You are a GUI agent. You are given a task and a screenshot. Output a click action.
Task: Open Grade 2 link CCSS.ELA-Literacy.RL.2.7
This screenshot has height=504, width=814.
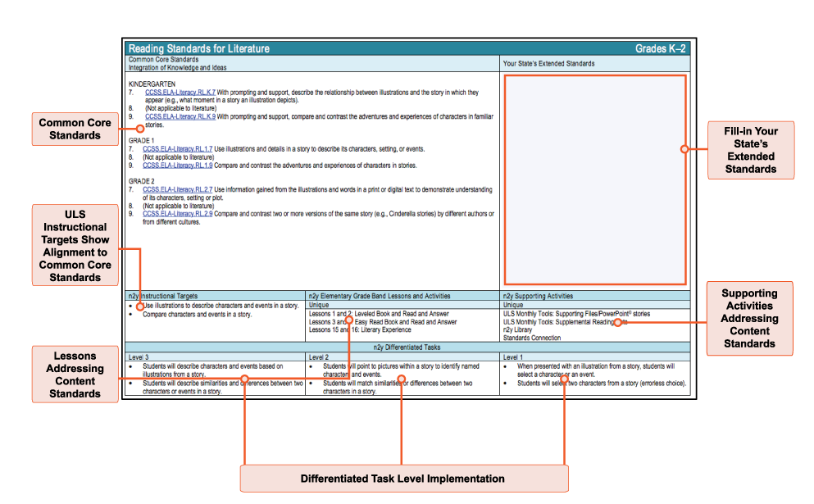[177, 189]
